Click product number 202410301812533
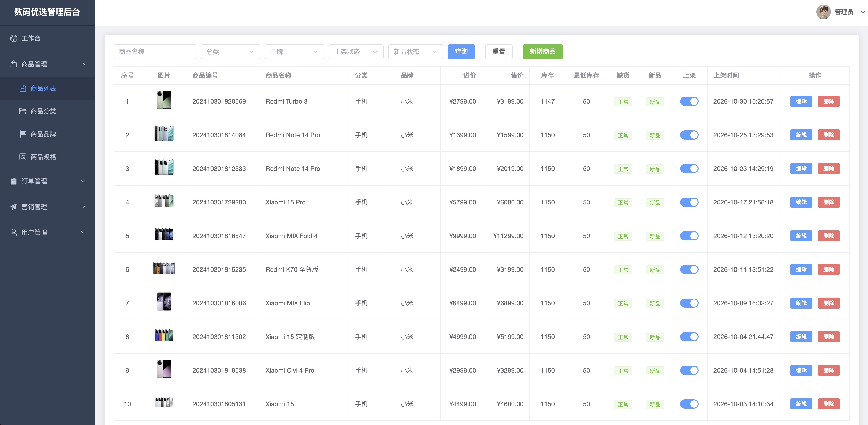Screen dimensions: 868x425 point(219,169)
